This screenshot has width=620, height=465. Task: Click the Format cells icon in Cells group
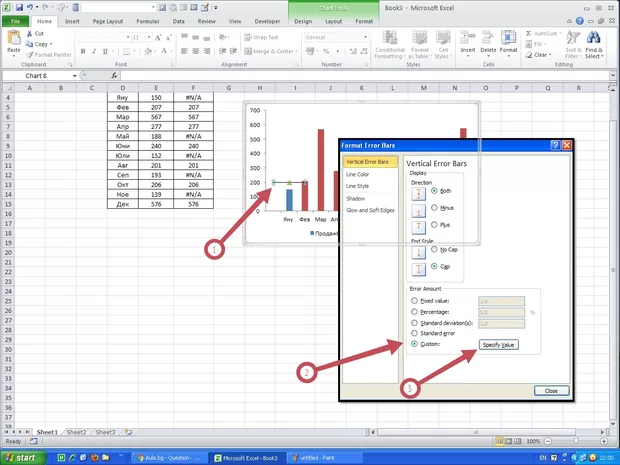click(x=508, y=38)
